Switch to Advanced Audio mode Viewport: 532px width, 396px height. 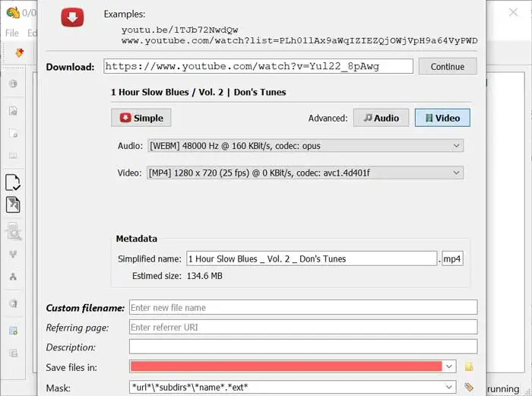pyautogui.click(x=381, y=118)
